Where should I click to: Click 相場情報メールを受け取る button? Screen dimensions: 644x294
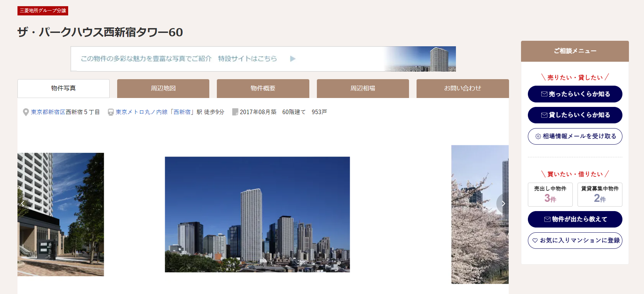coord(575,136)
